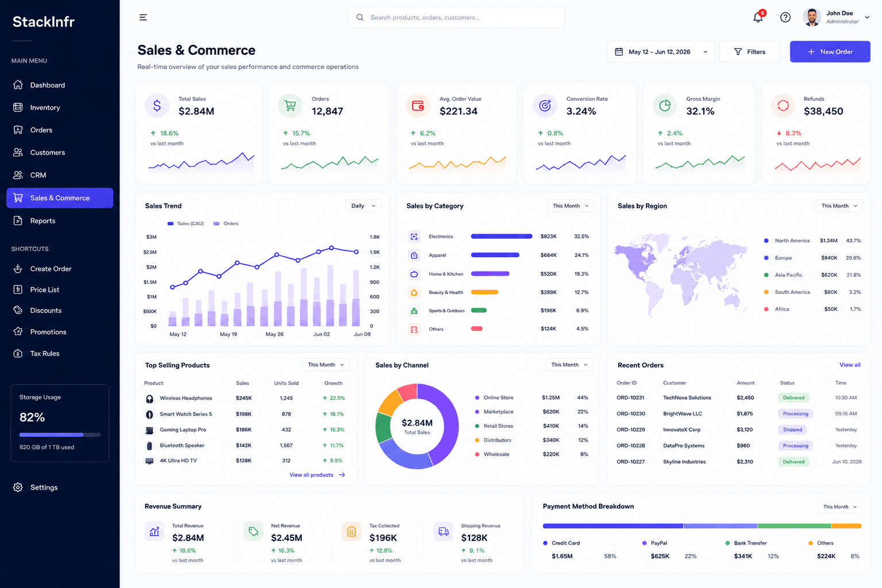The image size is (882, 588).
Task: Open the notifications bell
Action: pyautogui.click(x=758, y=17)
